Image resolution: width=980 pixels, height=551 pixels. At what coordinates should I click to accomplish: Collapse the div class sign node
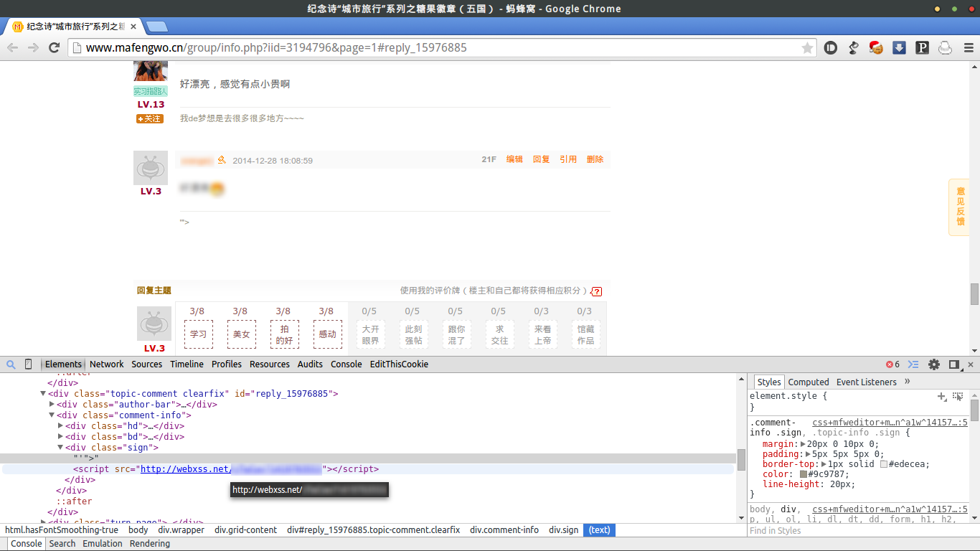[60, 448]
